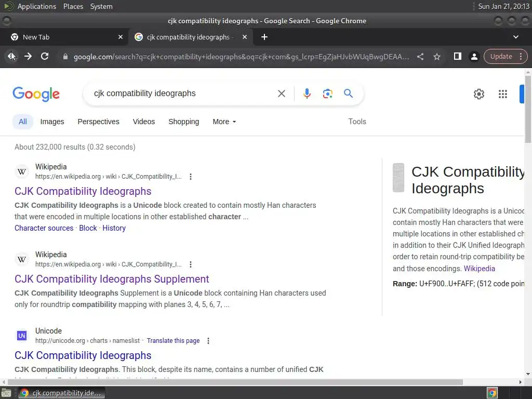View site information via lock icon
The image size is (532, 399).
click(65, 57)
